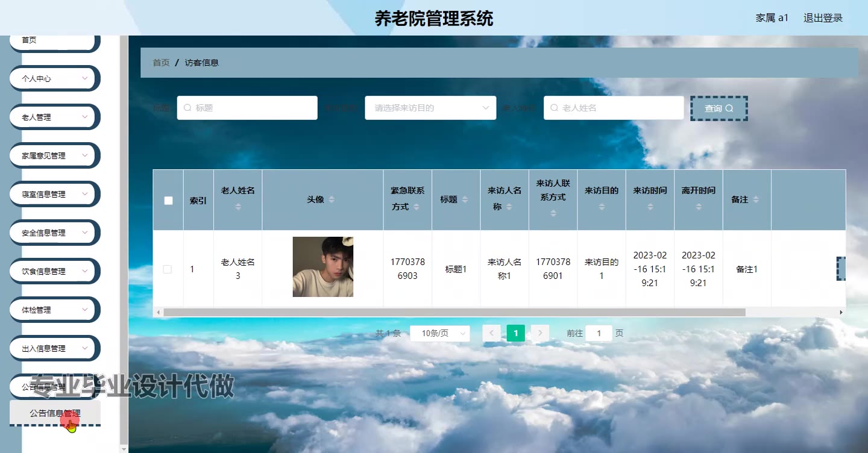Expand the 安全信息管理 sidebar menu
The height and width of the screenshot is (453, 868).
(x=54, y=233)
